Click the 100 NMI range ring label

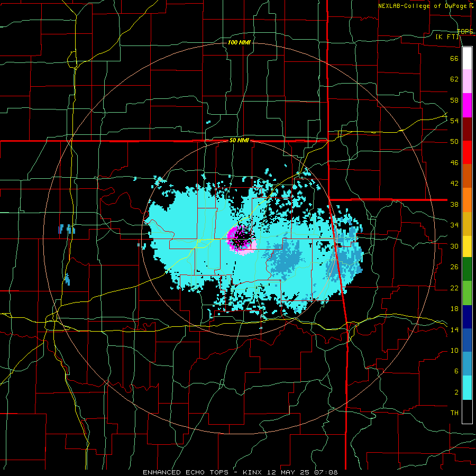[239, 42]
